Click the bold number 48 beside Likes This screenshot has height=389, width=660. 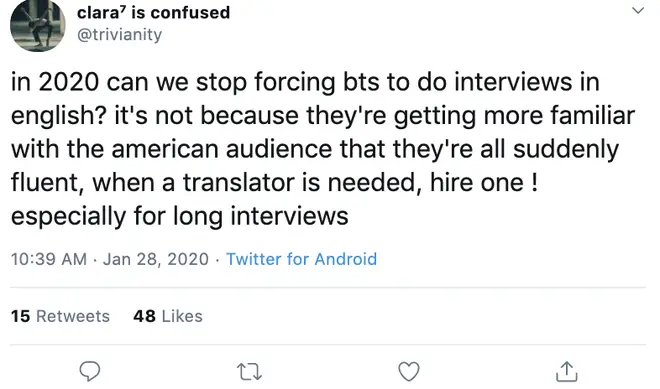[144, 316]
